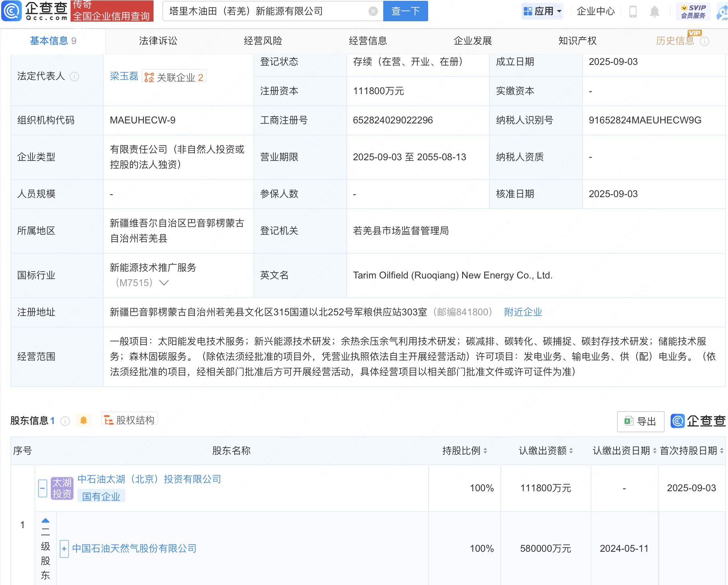The image size is (728, 585).
Task: Click English name Tarim Oilfield text
Action: (x=453, y=275)
